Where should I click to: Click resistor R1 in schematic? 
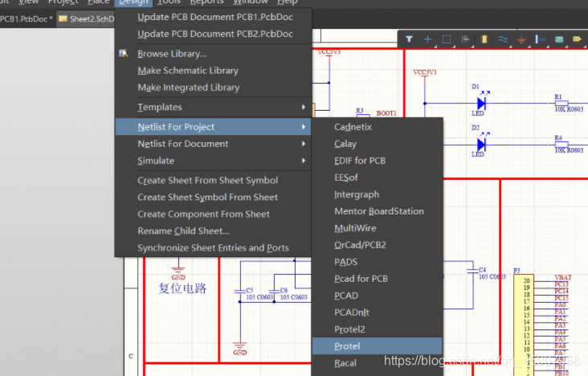[561, 103]
